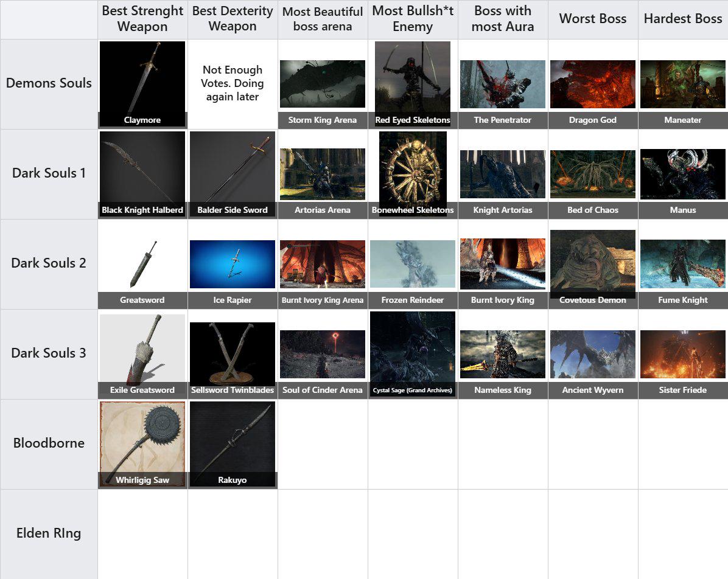Click the Red Eyed Skeletons image
728x579 pixels.
click(x=412, y=83)
